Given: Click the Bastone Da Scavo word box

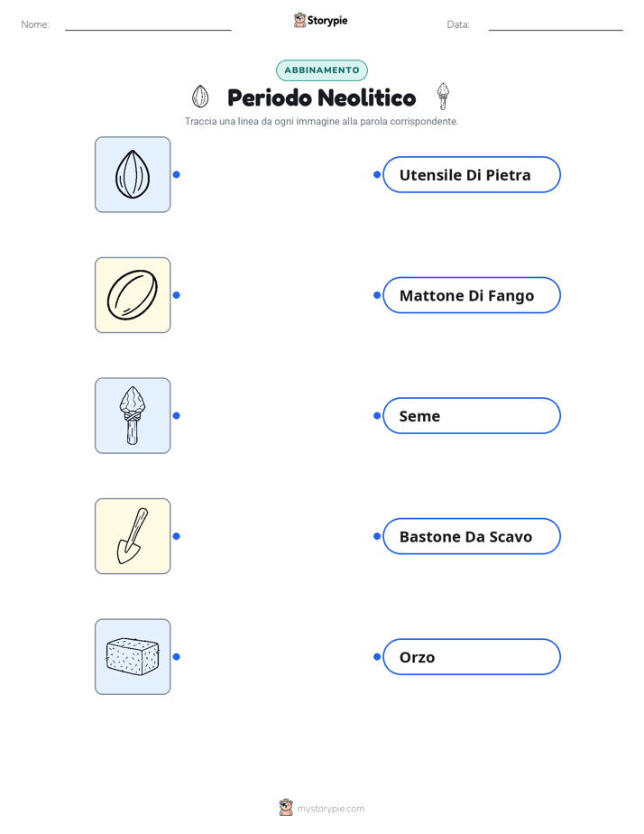Looking at the screenshot, I should pos(472,536).
